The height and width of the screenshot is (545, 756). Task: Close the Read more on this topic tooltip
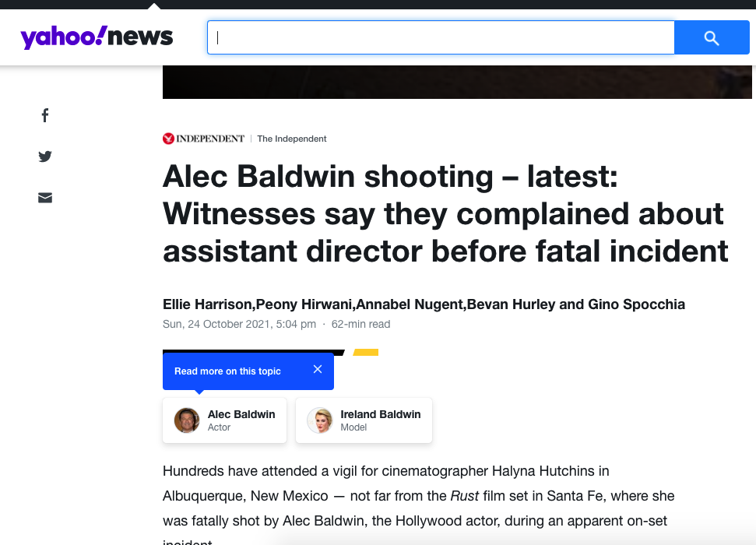[317, 370]
